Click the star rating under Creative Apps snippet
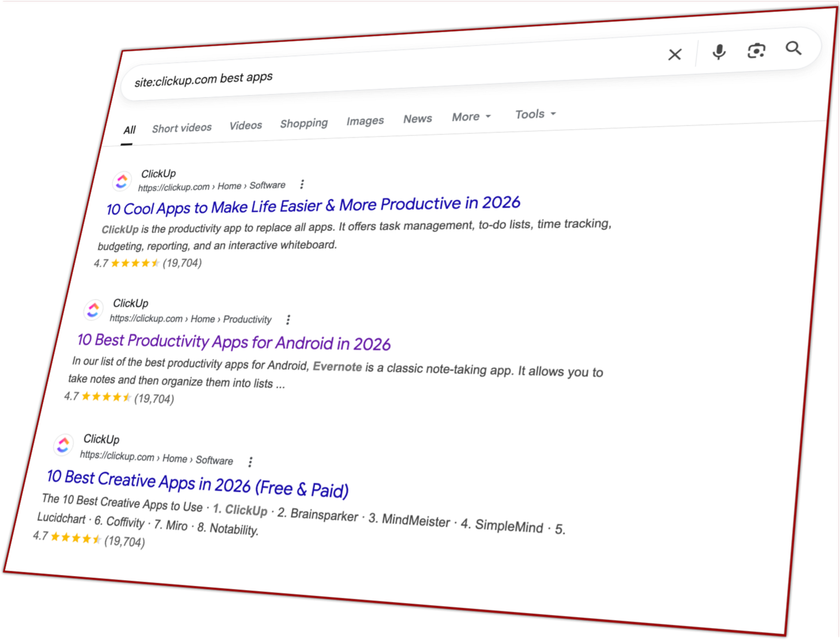This screenshot has height=640, width=840. point(89,539)
